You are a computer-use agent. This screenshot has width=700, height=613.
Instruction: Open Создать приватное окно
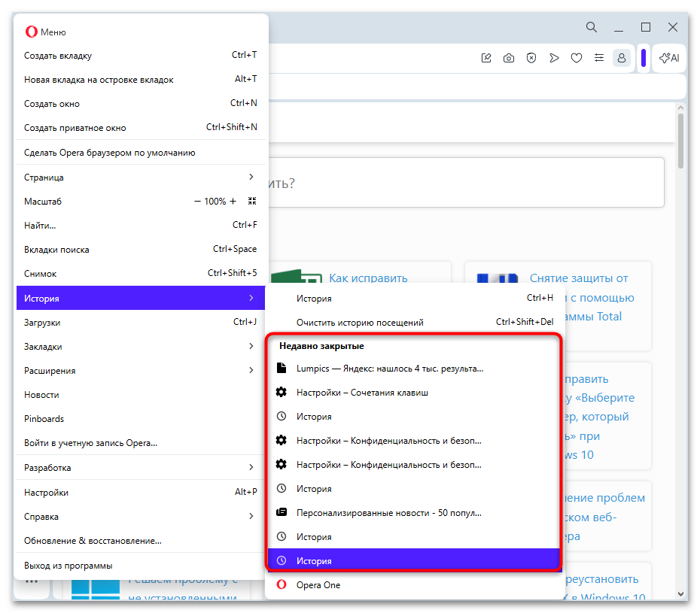[x=141, y=128]
